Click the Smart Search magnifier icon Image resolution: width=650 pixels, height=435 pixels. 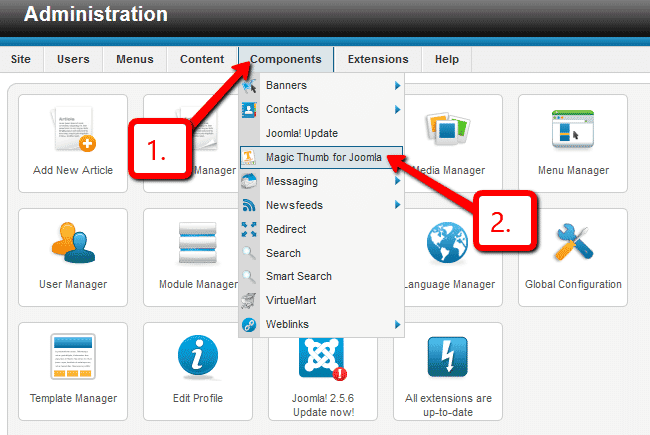point(249,276)
